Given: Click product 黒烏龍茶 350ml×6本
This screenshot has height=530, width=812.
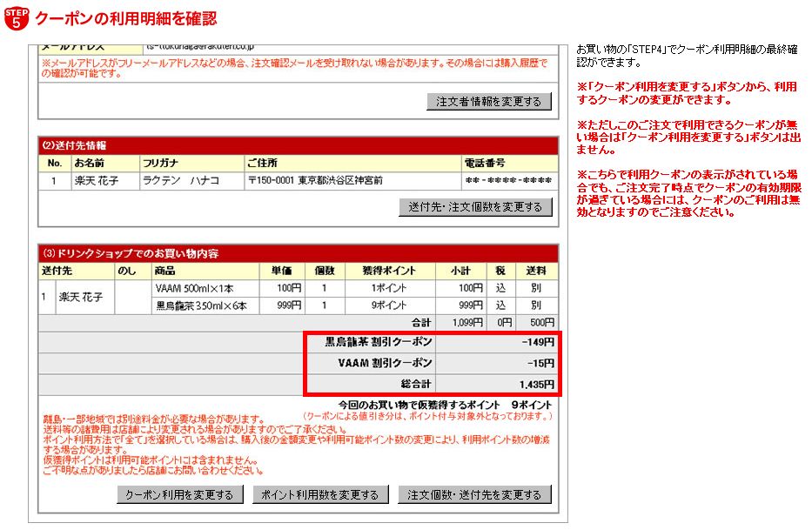Looking at the screenshot, I should [201, 305].
